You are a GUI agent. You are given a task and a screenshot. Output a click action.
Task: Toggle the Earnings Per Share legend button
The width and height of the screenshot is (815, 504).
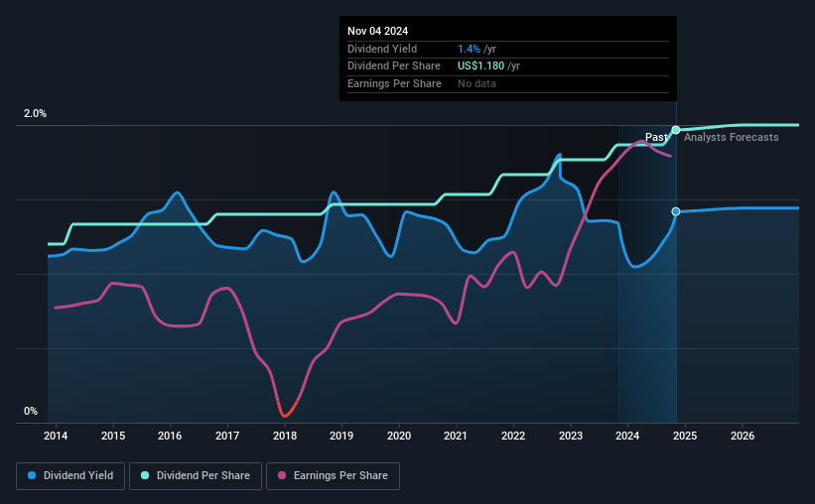click(x=333, y=476)
